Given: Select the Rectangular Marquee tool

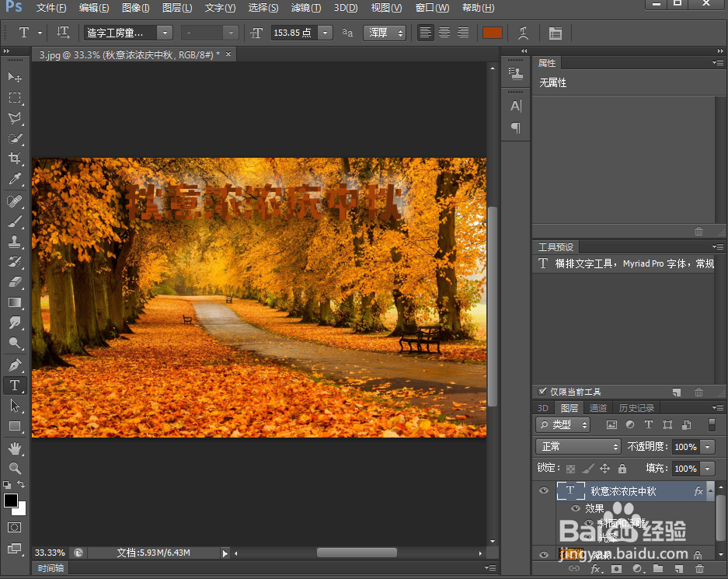Looking at the screenshot, I should [x=15, y=97].
